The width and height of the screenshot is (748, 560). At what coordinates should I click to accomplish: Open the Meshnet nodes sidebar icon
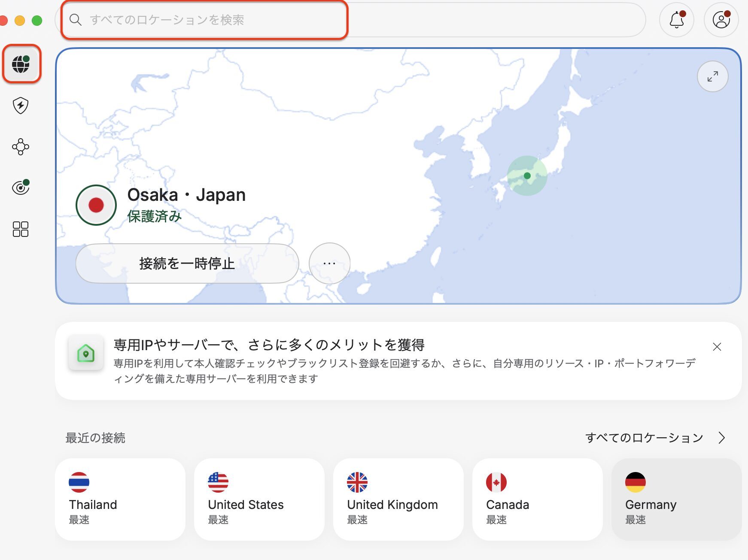click(x=21, y=147)
